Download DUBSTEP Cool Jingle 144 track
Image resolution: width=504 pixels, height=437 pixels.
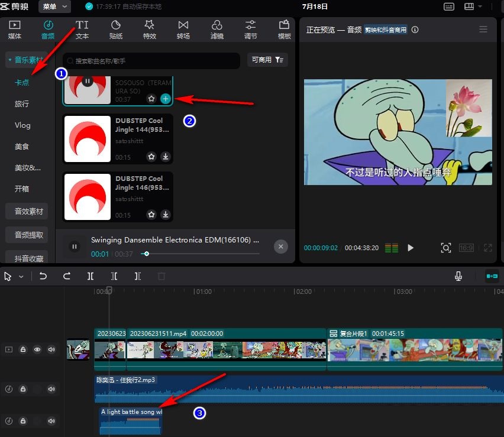pyautogui.click(x=166, y=157)
